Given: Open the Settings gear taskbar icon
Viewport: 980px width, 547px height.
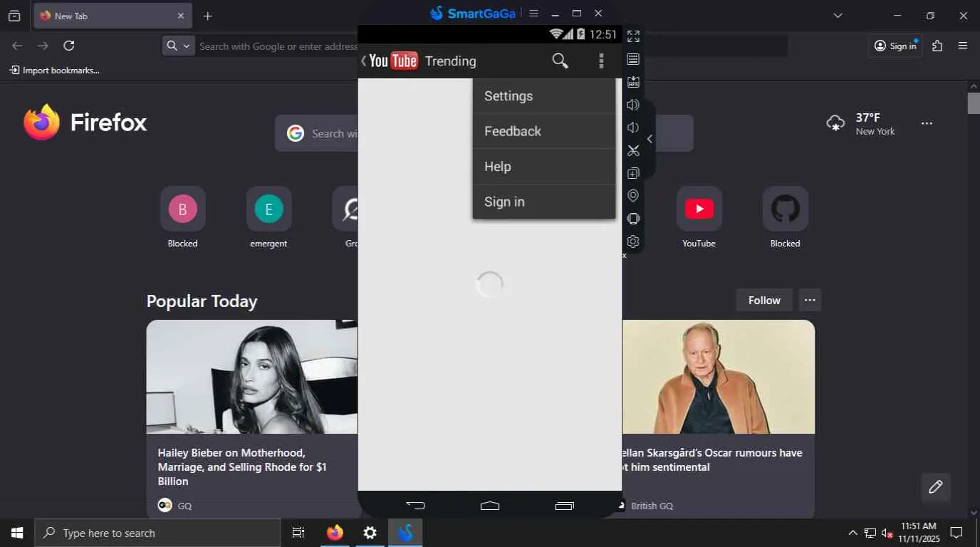Looking at the screenshot, I should [370, 533].
